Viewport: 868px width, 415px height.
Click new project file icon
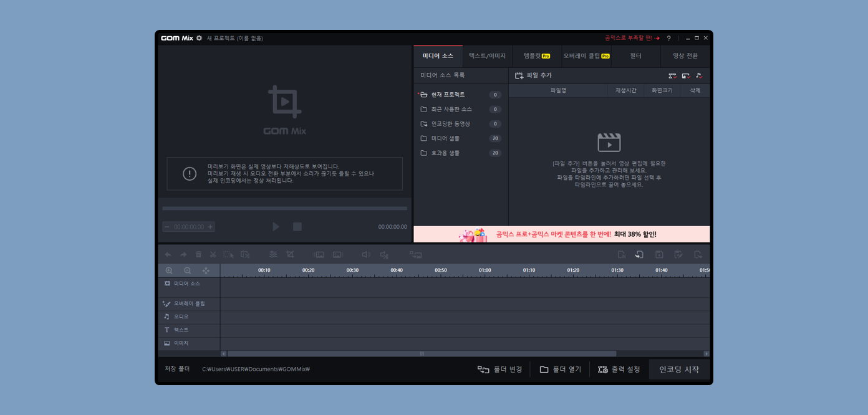[622, 254]
